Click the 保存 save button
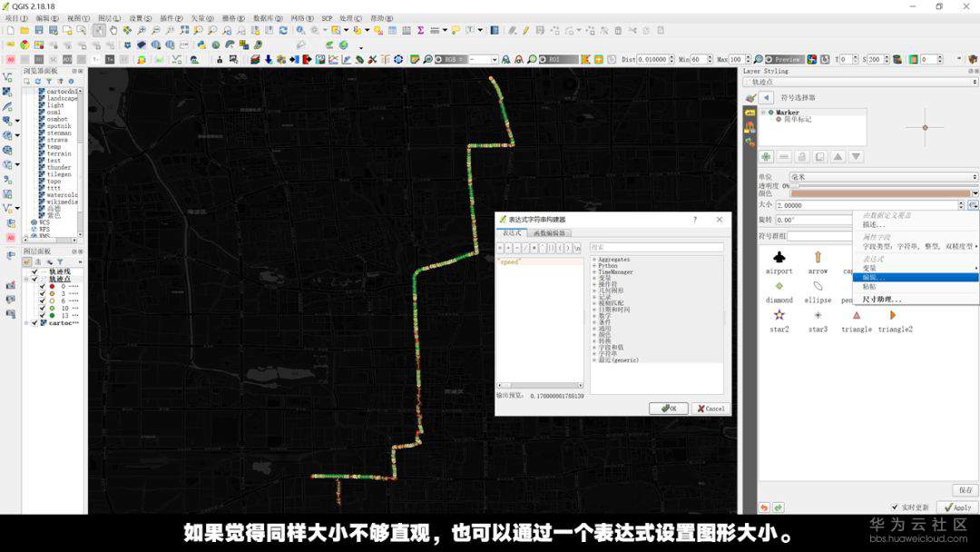This screenshot has height=552, width=980. tap(965, 490)
